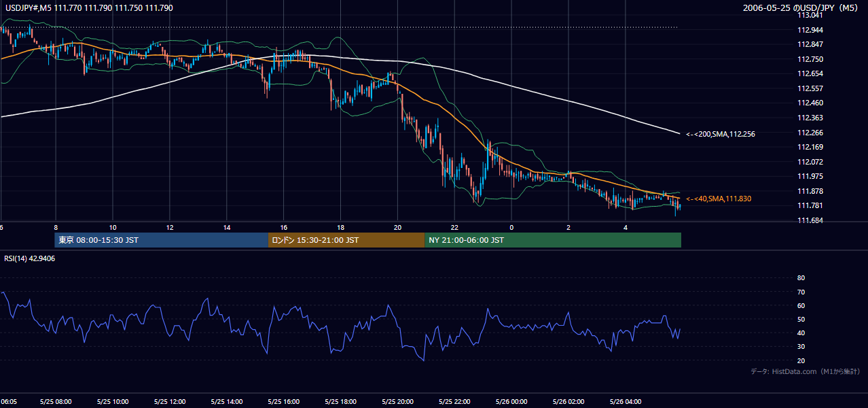Click the 5/26 04:00 time label
Viewport: 868px width, 408px height.
click(626, 401)
